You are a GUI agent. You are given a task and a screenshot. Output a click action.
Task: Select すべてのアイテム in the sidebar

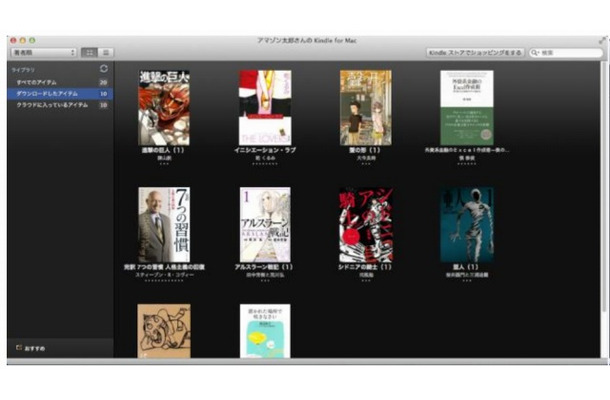(x=60, y=82)
